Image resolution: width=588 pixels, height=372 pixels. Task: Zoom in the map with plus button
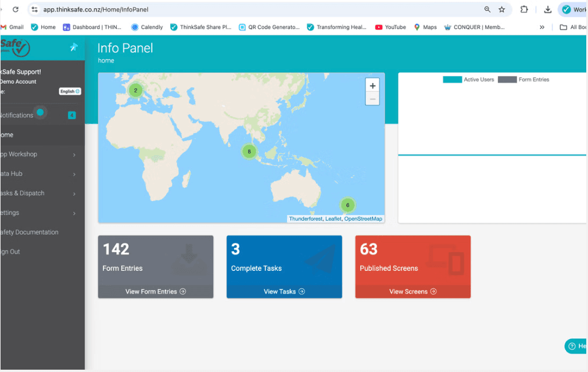pyautogui.click(x=372, y=85)
